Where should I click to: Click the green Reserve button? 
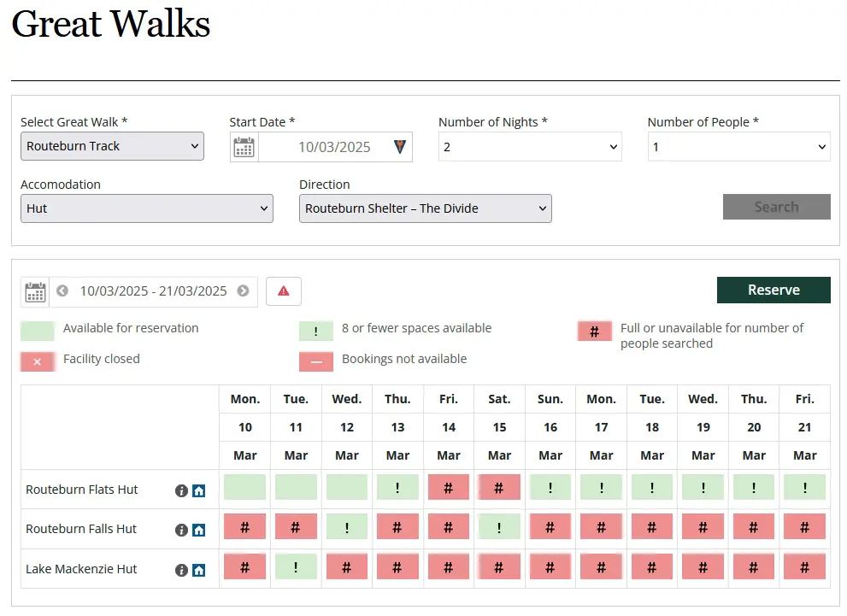773,290
